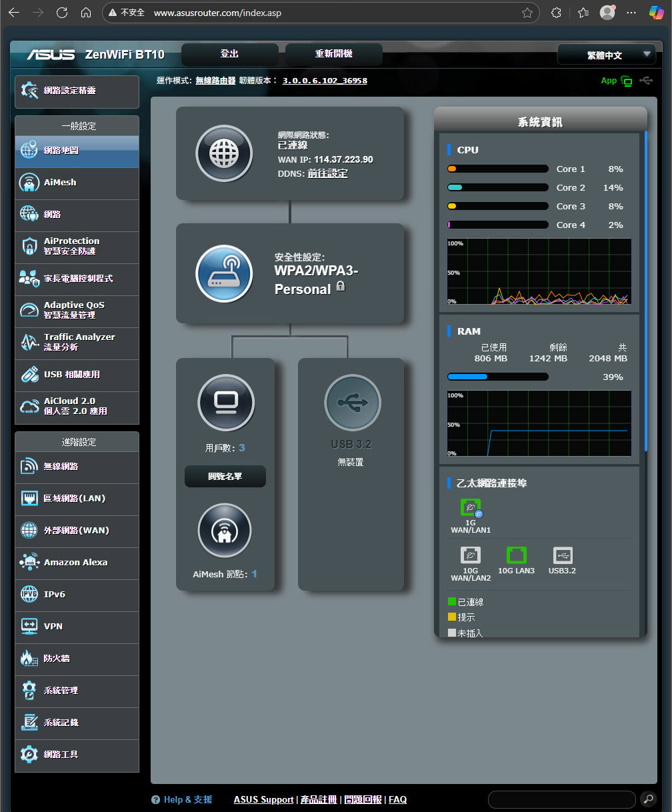This screenshot has width=672, height=812.
Task: Open the ASUS Support link
Action: (263, 799)
